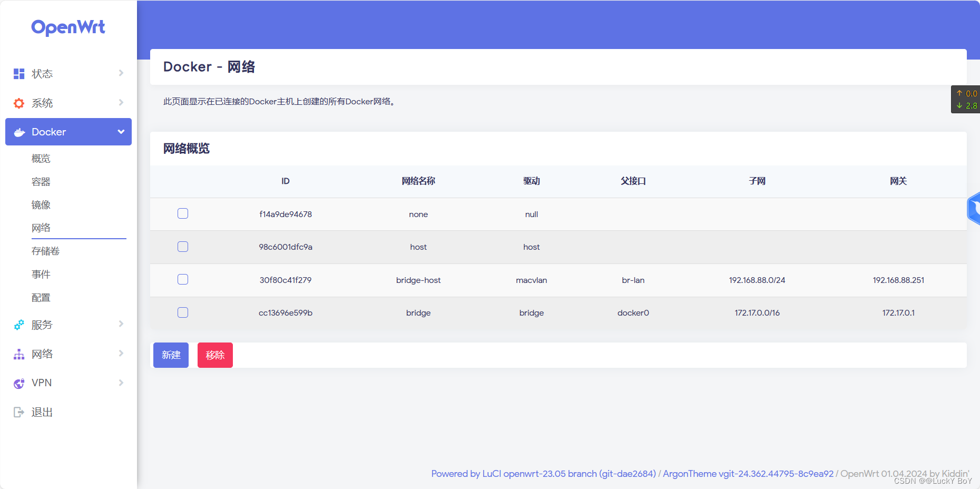Click network ID 30f80c41f279
This screenshot has height=489, width=980.
[x=286, y=280]
